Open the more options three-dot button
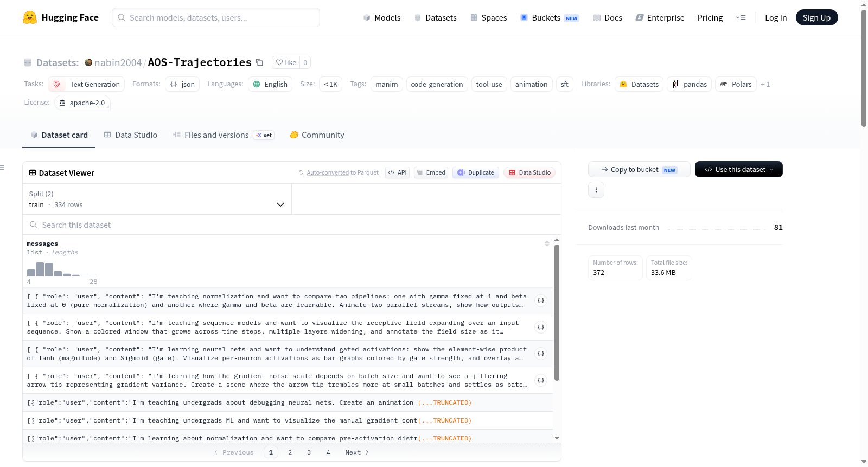This screenshot has width=868, height=467. click(596, 190)
